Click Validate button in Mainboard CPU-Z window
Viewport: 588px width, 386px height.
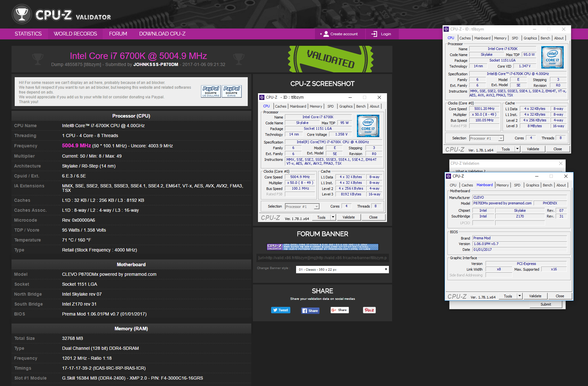coord(535,296)
